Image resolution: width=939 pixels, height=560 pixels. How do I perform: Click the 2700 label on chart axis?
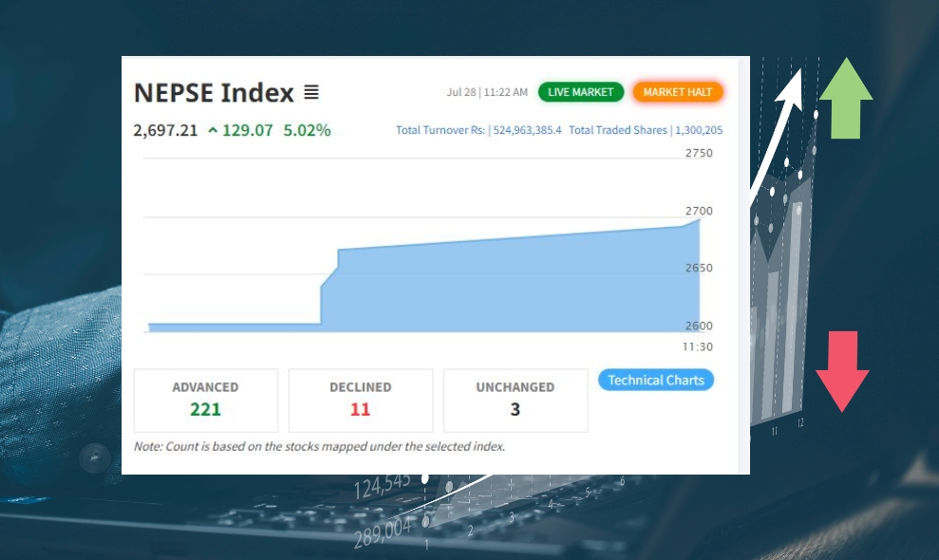(698, 211)
